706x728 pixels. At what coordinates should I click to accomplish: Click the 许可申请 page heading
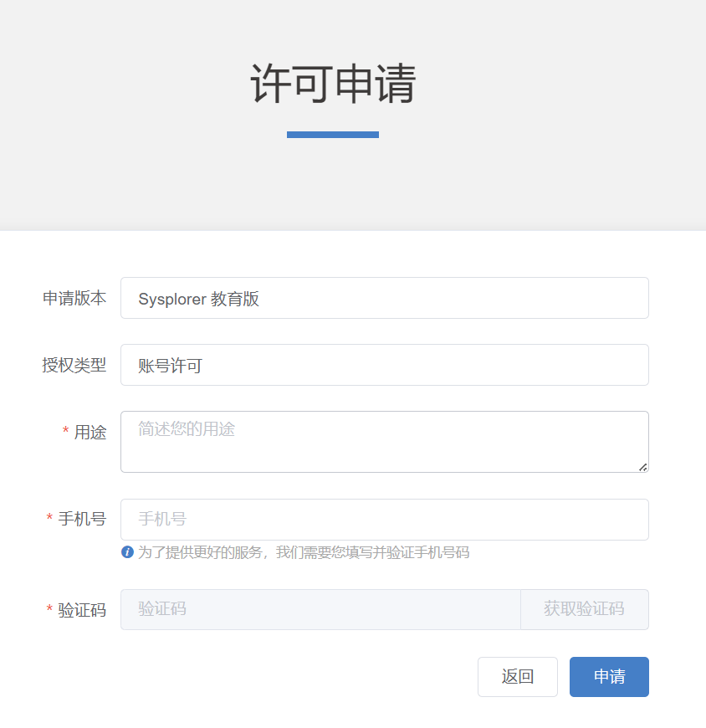(333, 85)
